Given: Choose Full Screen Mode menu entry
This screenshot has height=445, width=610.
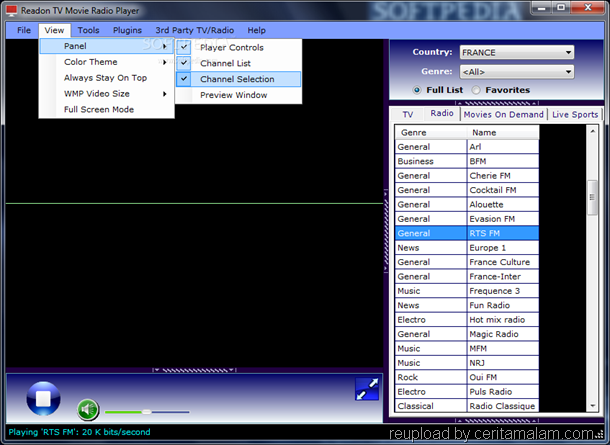Looking at the screenshot, I should [106, 110].
